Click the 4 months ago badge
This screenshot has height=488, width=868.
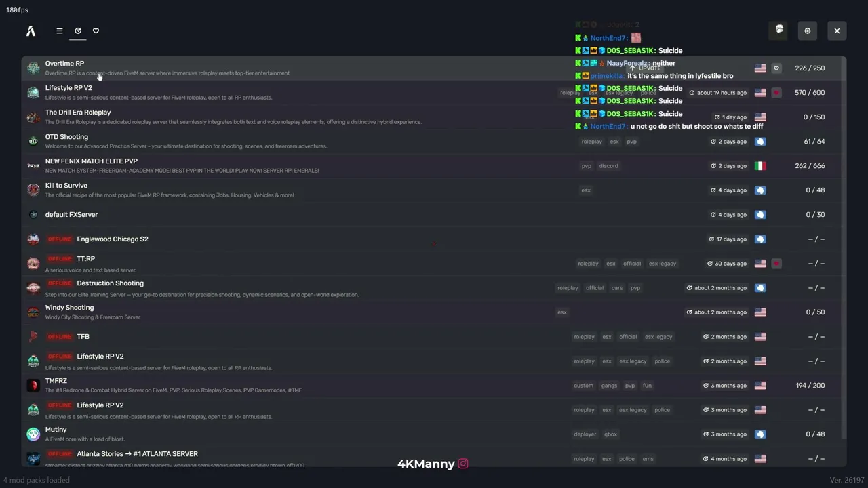coord(726,459)
